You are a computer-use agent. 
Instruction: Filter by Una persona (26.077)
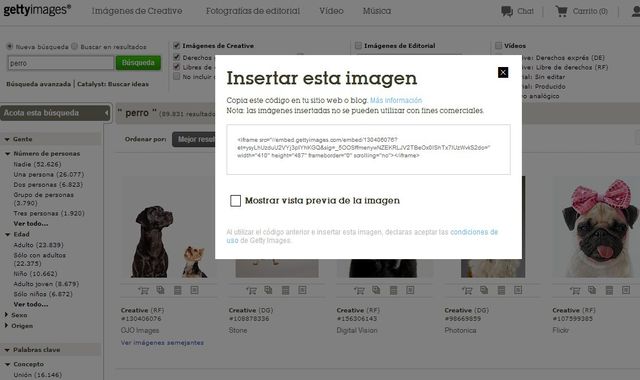49,174
